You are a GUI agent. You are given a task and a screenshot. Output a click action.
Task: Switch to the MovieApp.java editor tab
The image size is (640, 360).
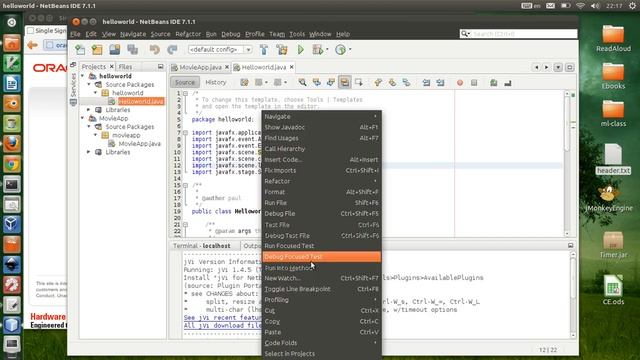coord(200,67)
